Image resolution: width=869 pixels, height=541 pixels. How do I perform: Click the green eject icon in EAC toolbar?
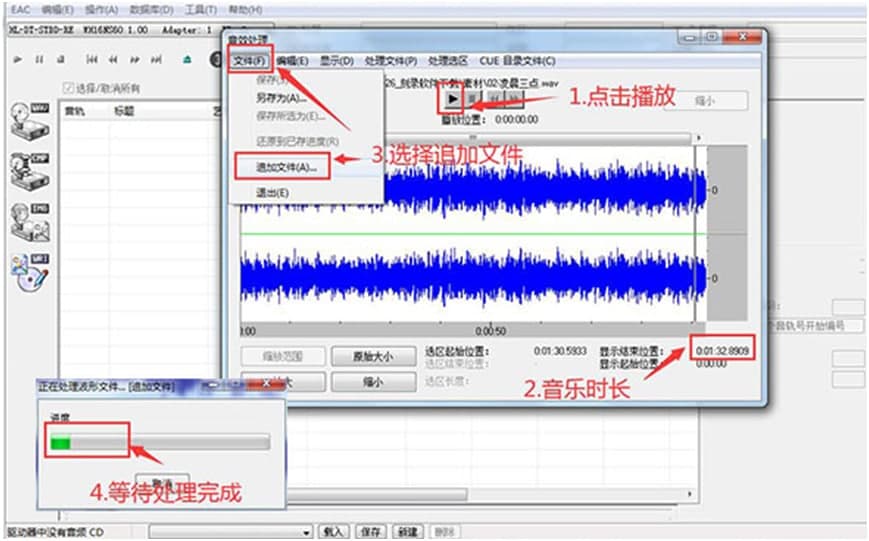187,59
